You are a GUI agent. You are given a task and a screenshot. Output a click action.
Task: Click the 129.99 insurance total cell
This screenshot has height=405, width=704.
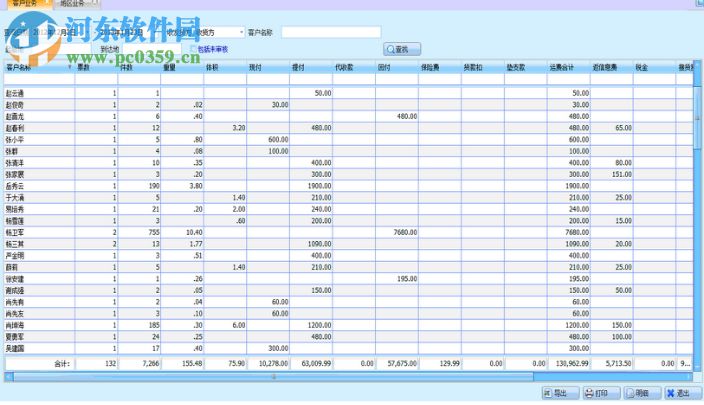[x=440, y=364]
